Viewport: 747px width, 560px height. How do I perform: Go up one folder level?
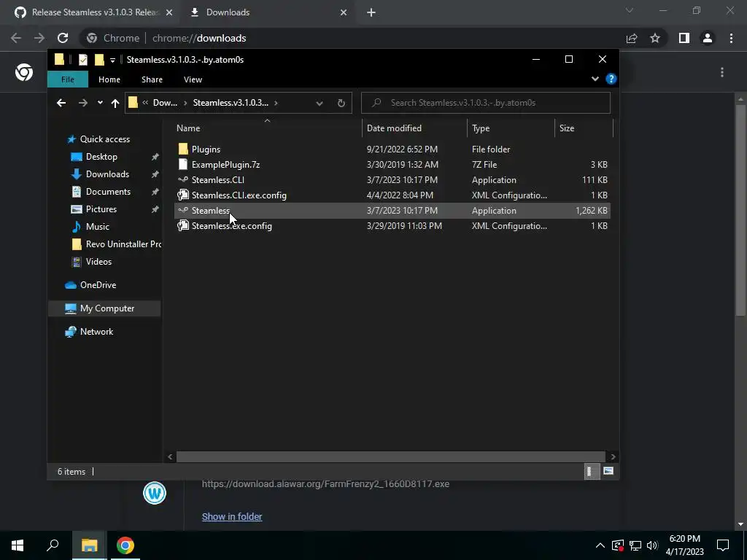[115, 103]
